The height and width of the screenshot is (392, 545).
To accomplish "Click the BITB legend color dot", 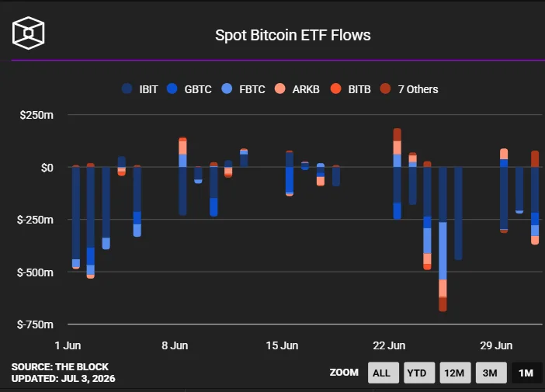I will pyautogui.click(x=335, y=88).
